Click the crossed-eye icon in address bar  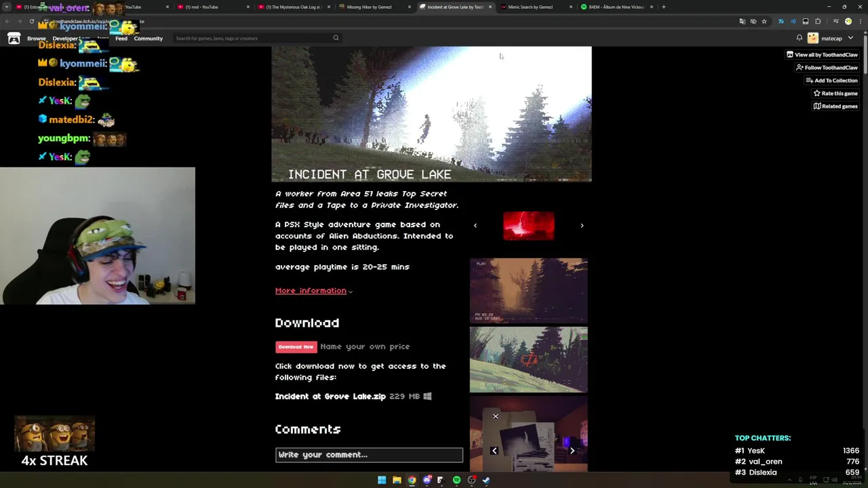(753, 22)
